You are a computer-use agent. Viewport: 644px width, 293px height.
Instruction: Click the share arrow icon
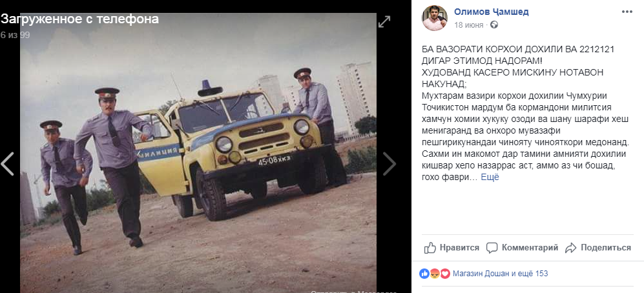571,248
